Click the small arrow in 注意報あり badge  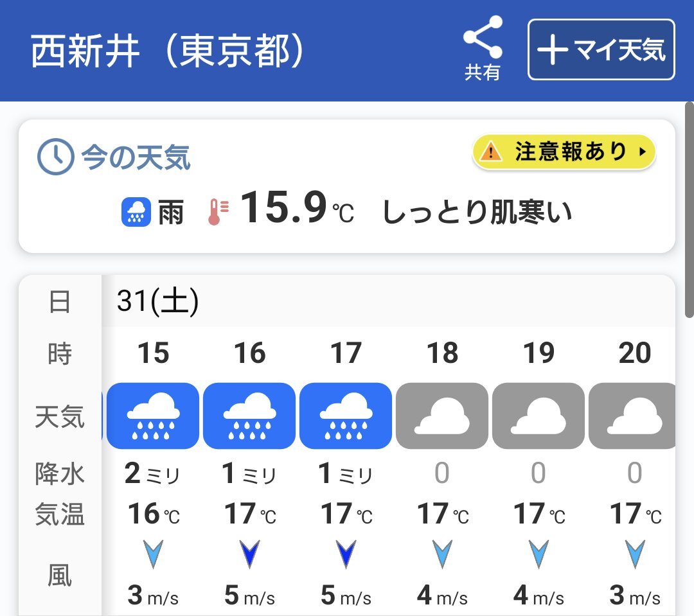pyautogui.click(x=642, y=152)
